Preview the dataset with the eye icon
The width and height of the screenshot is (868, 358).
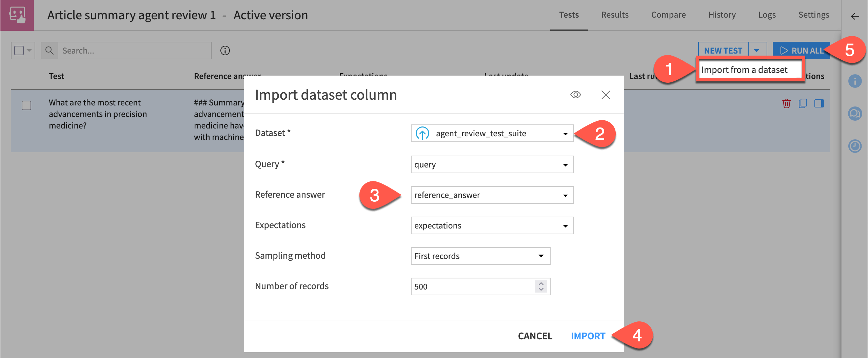(x=576, y=95)
